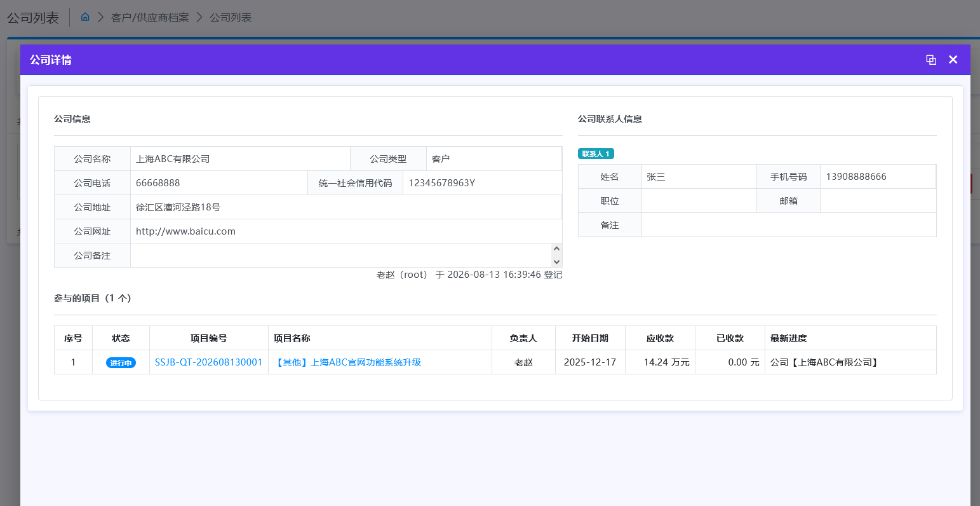Image resolution: width=980 pixels, height=506 pixels.
Task: Click the 进行中 status badge
Action: pos(121,363)
